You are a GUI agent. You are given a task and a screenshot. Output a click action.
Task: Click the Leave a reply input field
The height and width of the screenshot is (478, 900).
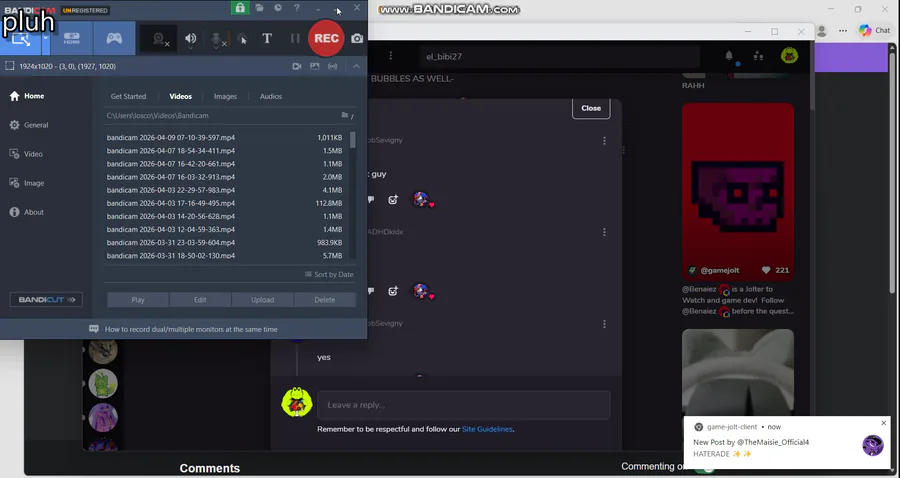coord(463,405)
